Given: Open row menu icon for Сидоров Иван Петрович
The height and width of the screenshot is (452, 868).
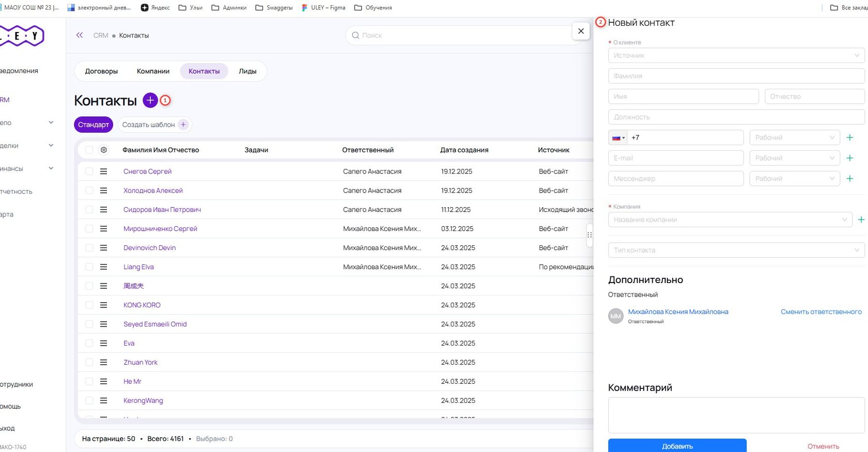Looking at the screenshot, I should (103, 210).
